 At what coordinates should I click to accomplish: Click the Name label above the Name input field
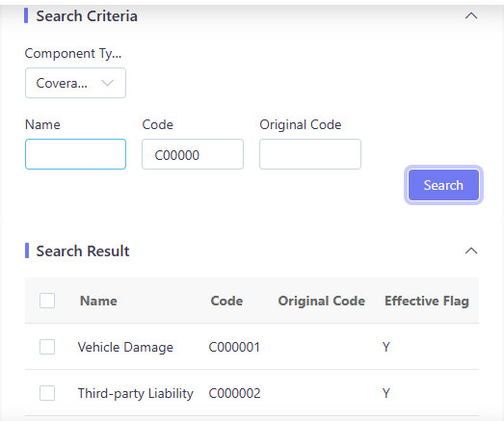[x=42, y=124]
